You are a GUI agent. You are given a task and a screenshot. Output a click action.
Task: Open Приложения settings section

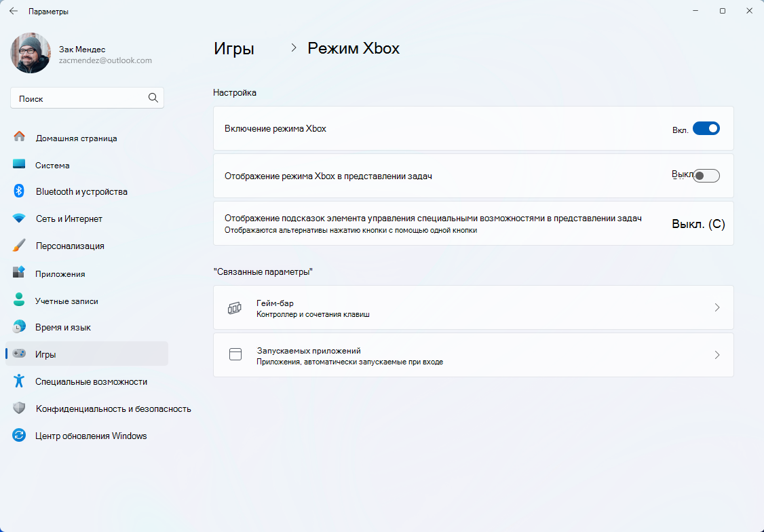click(x=87, y=273)
